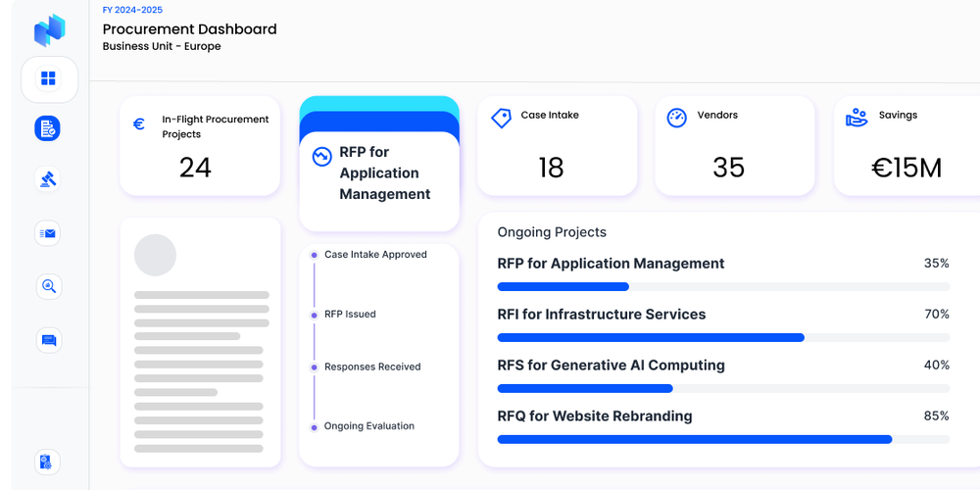Click the euro icon on In-Flight Projects card
The image size is (980, 490).
pyautogui.click(x=139, y=123)
